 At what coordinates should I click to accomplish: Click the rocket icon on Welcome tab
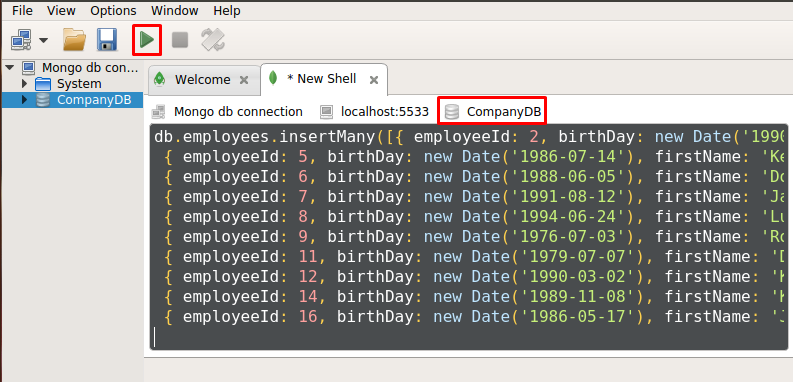pyautogui.click(x=160, y=79)
